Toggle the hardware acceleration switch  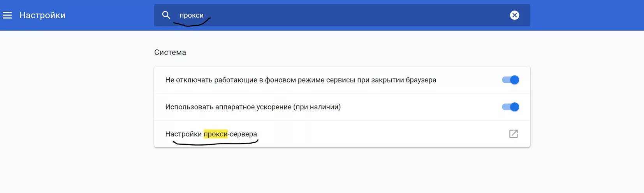pyautogui.click(x=510, y=107)
